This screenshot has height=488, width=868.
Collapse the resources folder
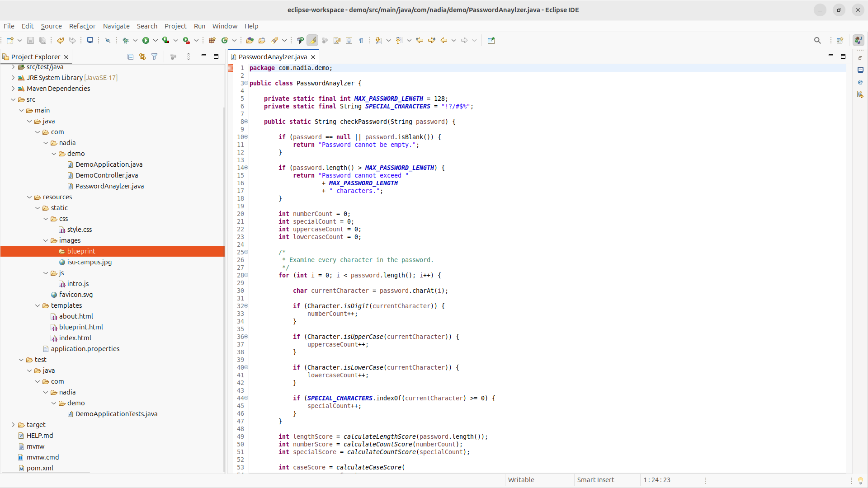(x=29, y=197)
